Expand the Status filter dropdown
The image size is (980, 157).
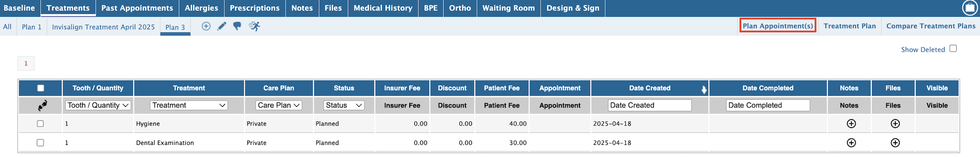tap(344, 105)
